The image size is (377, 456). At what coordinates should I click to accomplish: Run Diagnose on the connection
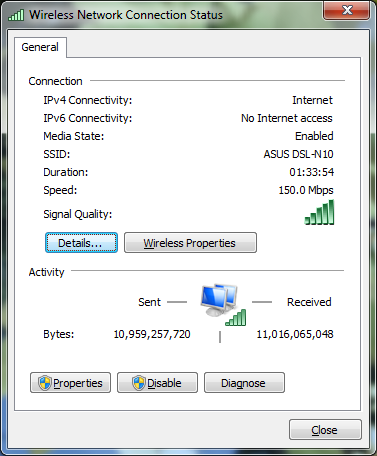[x=244, y=383]
